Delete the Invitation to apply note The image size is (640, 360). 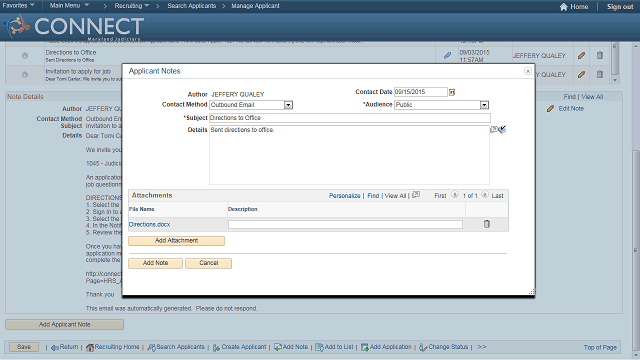tap(600, 74)
